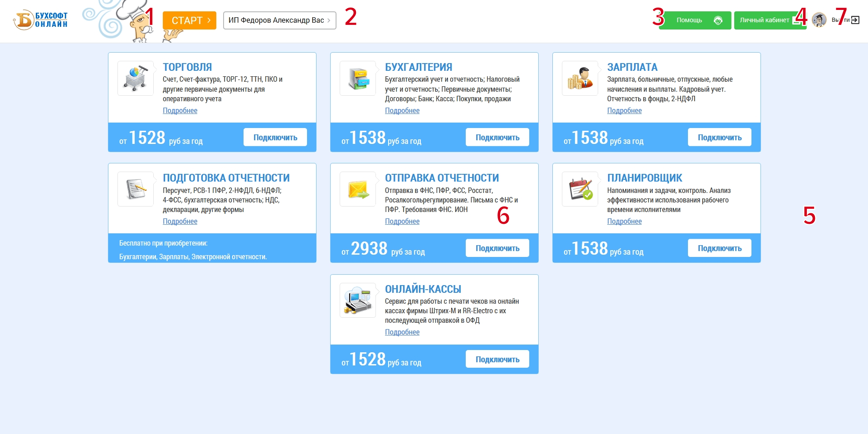Image resolution: width=868 pixels, height=434 pixels.
Task: Click Подключить on the Зарплата card
Action: tap(720, 137)
